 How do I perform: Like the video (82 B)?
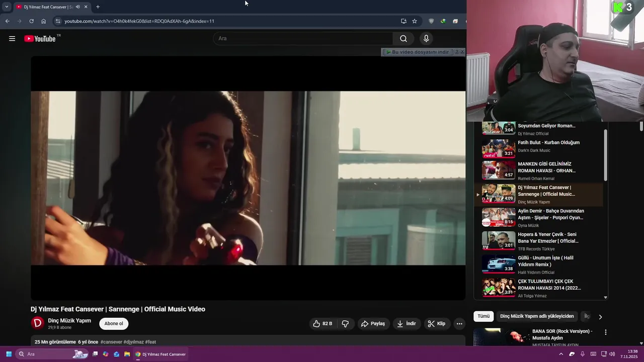click(x=323, y=324)
